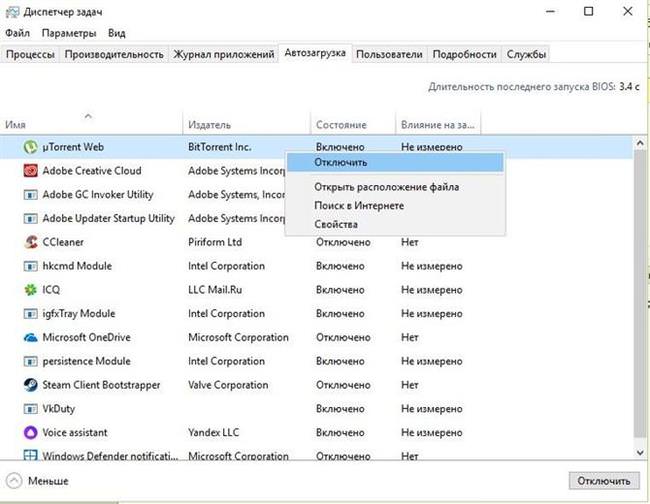Click the scrollbar up arrow
650x504 pixels.
pos(640,144)
